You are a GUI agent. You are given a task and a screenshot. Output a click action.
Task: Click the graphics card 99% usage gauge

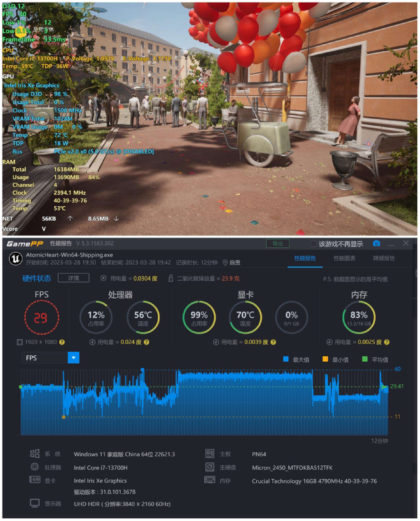(199, 317)
